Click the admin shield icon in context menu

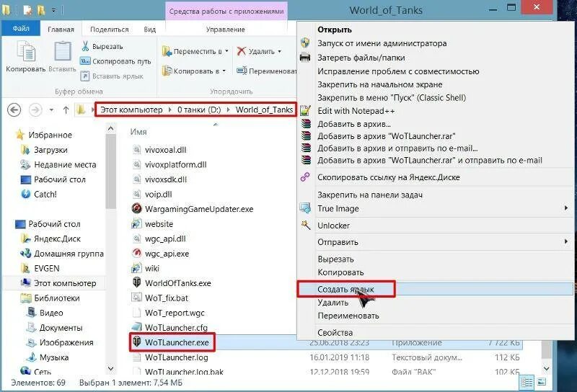pyautogui.click(x=304, y=43)
